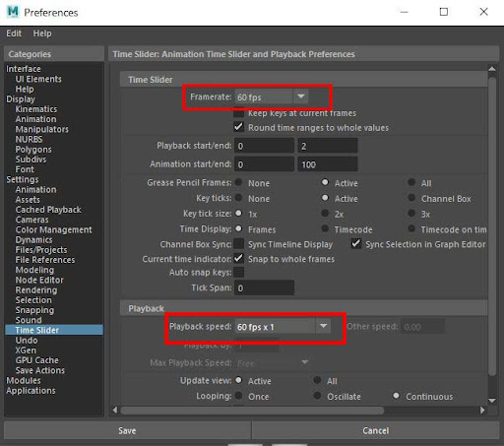Screen dimensions: 504x446
Task: Open the Edit menu
Action: pos(14,33)
